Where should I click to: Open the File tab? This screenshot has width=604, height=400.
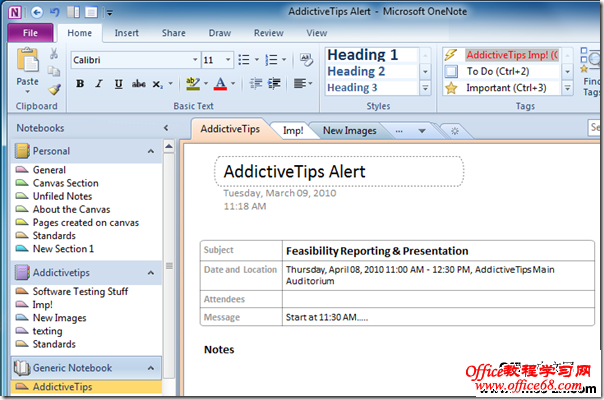click(x=30, y=33)
